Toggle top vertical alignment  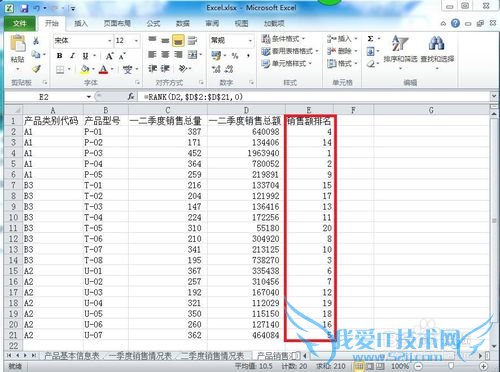[152, 40]
